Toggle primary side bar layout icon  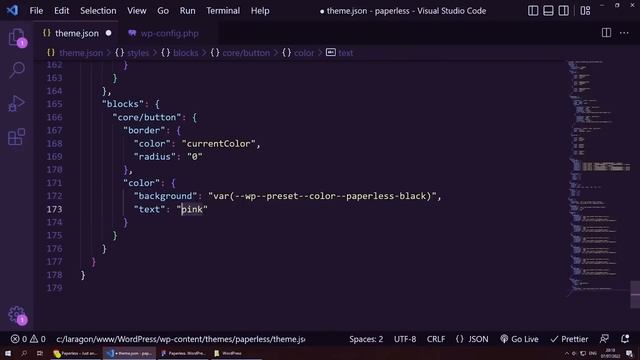(x=533, y=11)
